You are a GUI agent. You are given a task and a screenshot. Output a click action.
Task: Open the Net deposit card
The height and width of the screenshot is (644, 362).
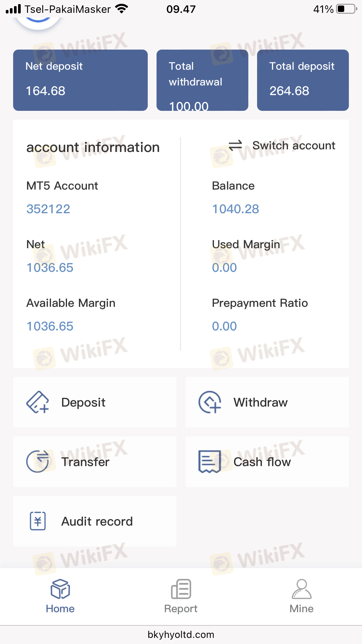80,80
